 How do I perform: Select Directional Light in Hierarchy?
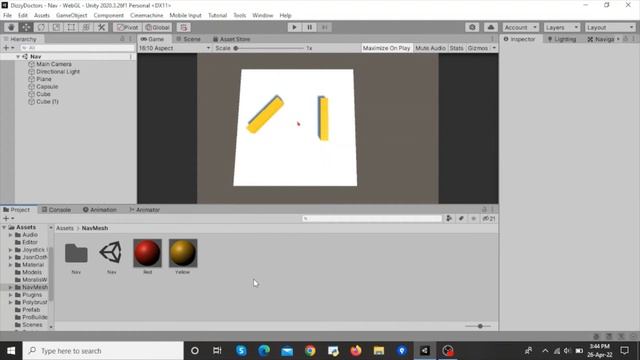pyautogui.click(x=58, y=71)
